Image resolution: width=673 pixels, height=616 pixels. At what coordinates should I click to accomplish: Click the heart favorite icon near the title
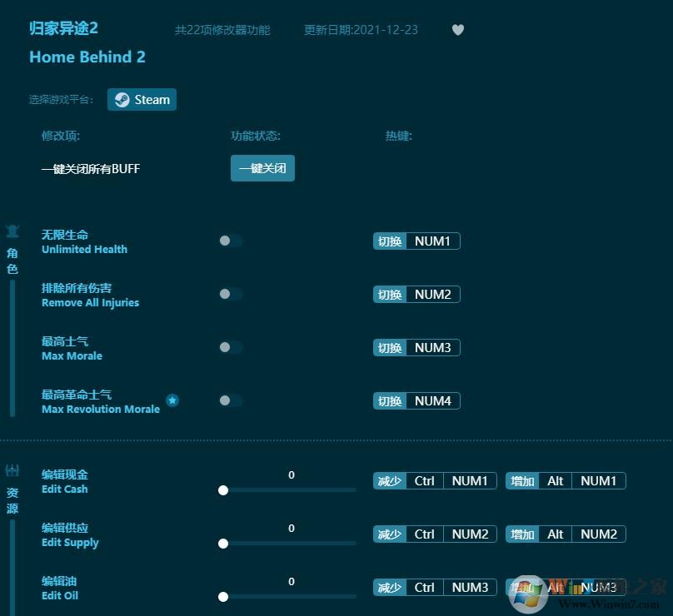click(458, 29)
